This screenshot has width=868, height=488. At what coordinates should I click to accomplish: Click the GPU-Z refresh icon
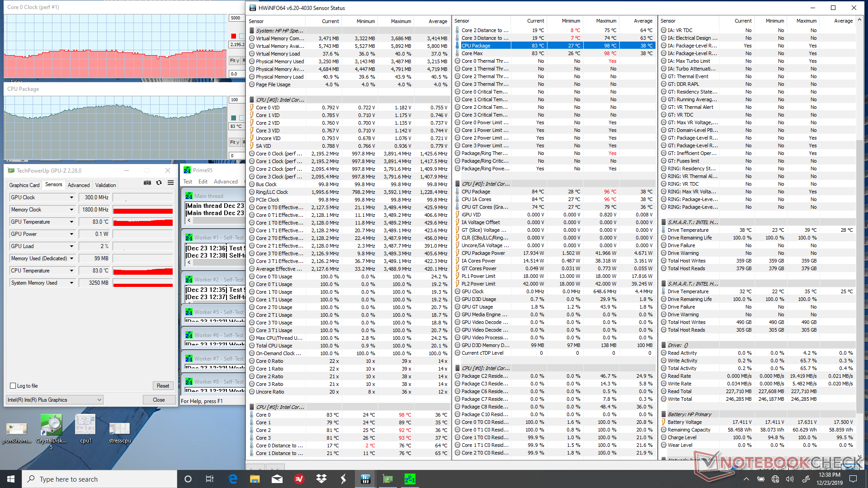(x=159, y=183)
